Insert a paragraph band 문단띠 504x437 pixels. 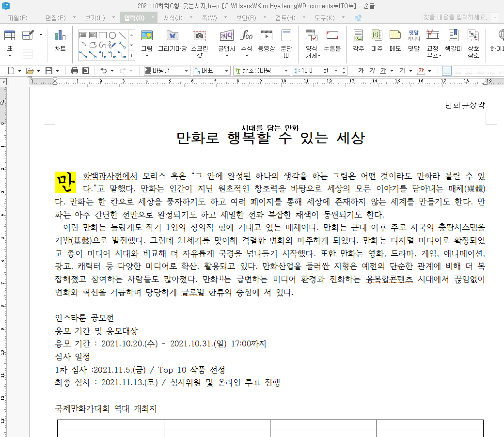click(x=286, y=44)
